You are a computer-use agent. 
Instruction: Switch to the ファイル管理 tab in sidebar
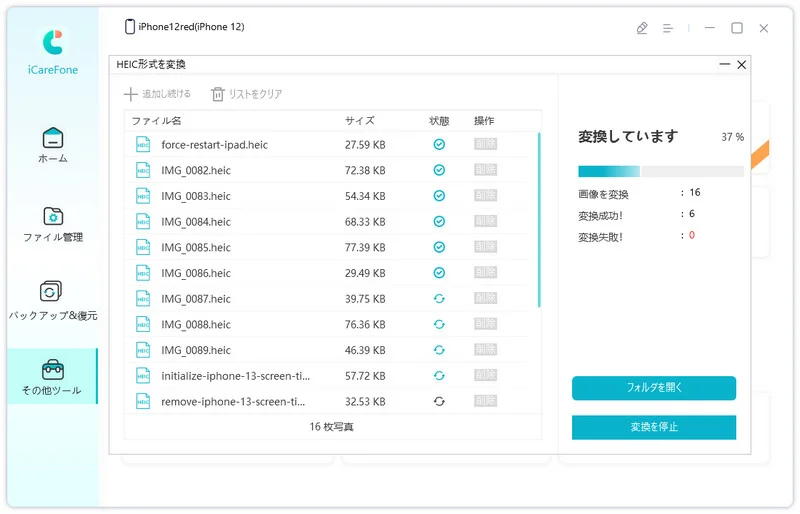tap(53, 223)
